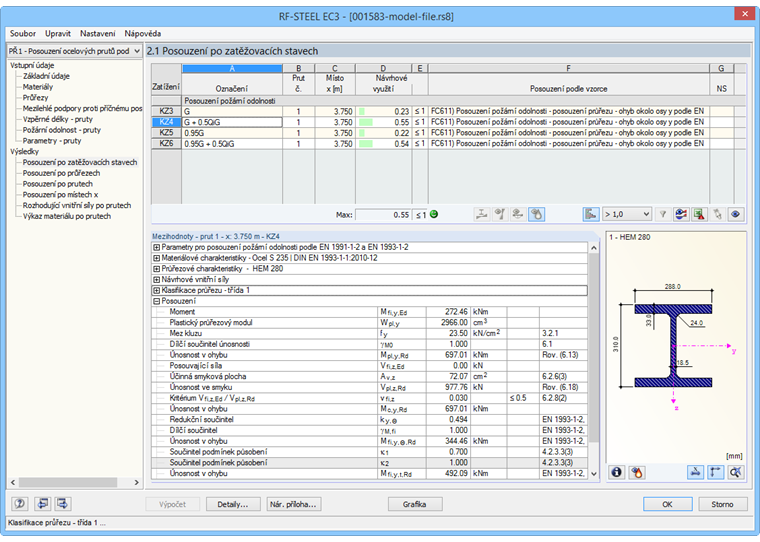This screenshot has width=760, height=542.
Task: Open the '> 1,0' ratio filter dropdown
Action: click(x=626, y=214)
